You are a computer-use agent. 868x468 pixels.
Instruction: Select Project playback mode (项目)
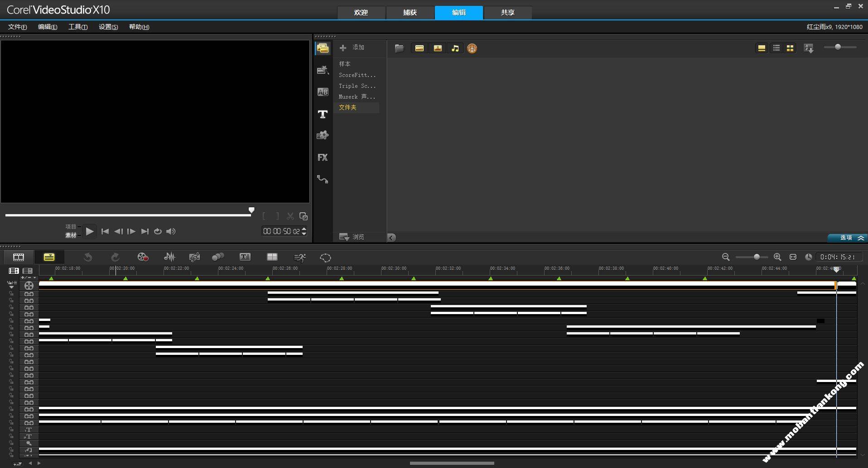click(x=71, y=226)
